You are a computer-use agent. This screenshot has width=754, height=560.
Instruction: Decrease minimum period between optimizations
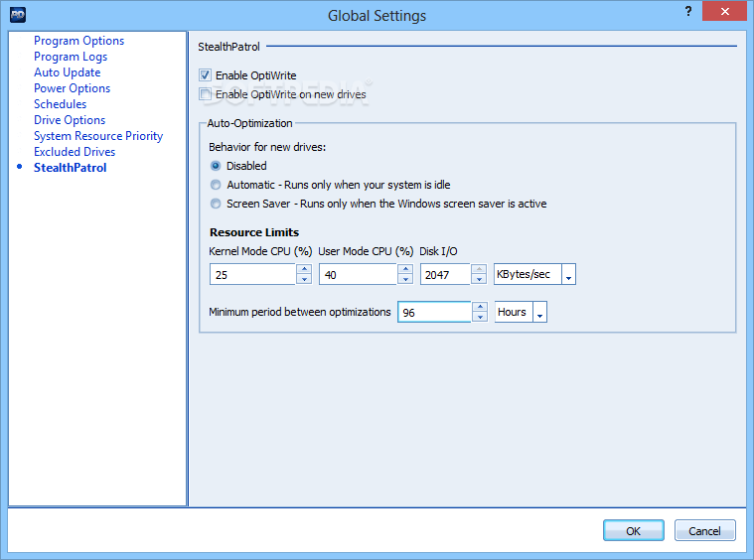pos(480,318)
